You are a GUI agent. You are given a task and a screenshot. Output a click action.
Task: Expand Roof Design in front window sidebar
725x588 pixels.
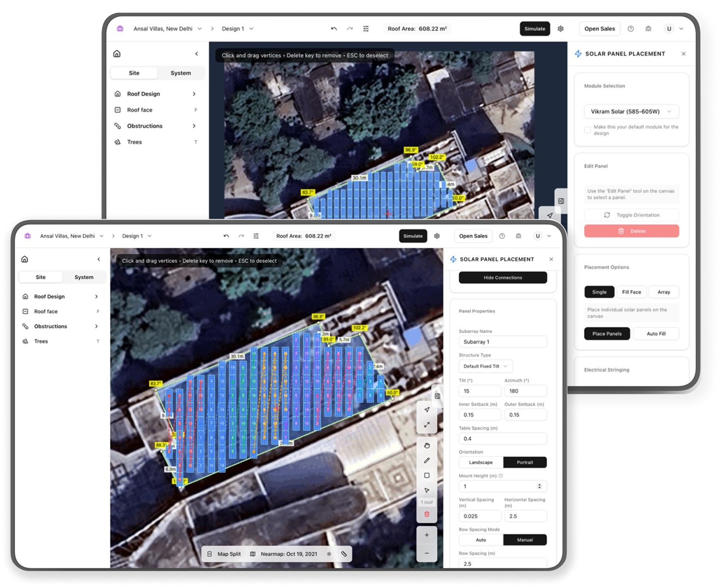60,297
